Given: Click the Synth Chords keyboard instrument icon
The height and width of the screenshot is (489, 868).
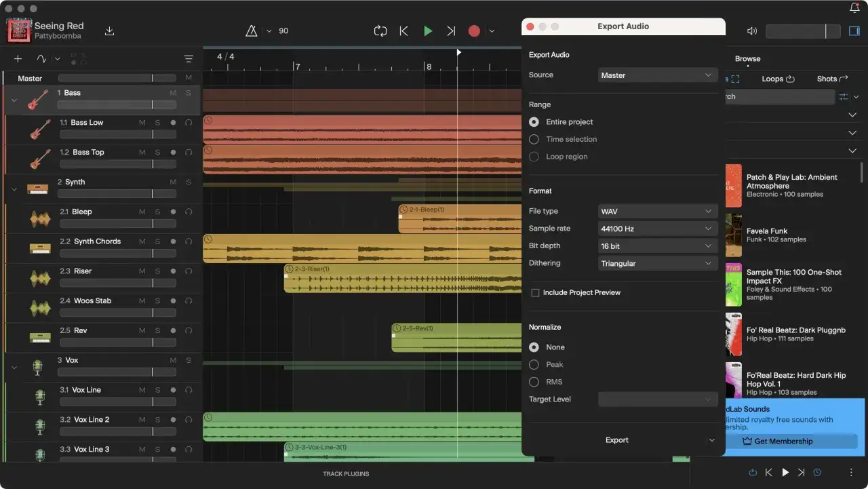Looking at the screenshot, I should coord(40,248).
